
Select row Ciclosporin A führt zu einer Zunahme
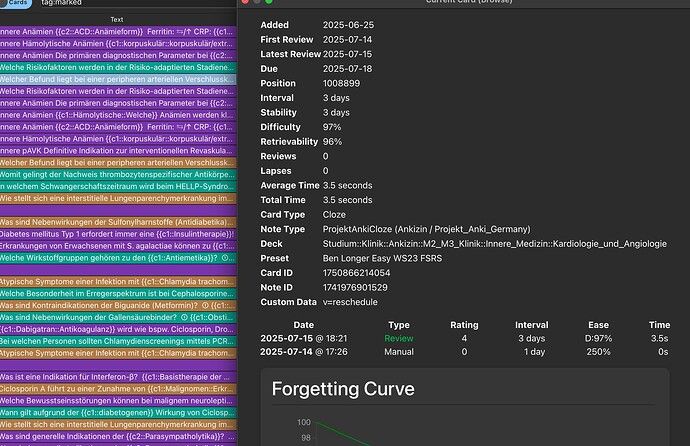click(x=118, y=388)
